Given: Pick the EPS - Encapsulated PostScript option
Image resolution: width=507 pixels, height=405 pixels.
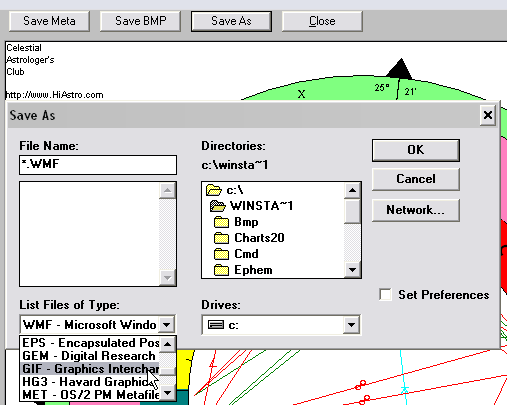Looking at the screenshot, I should [90, 343].
